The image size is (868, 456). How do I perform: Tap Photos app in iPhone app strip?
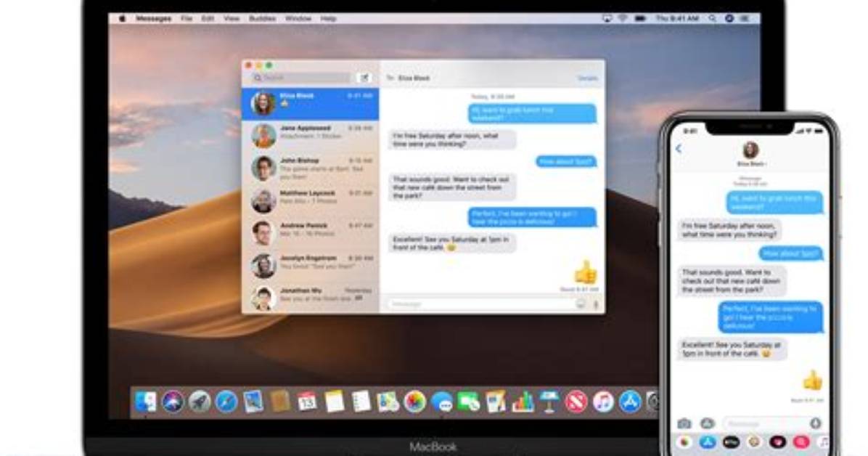click(x=685, y=442)
